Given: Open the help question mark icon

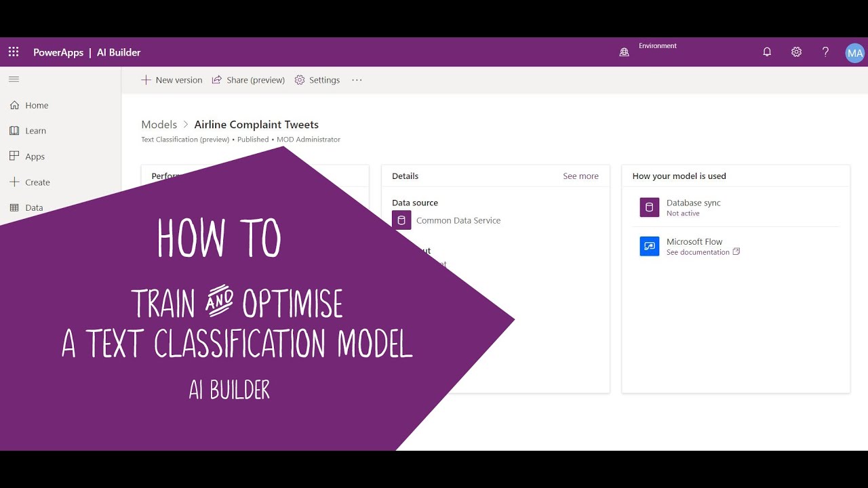Looking at the screenshot, I should (825, 52).
